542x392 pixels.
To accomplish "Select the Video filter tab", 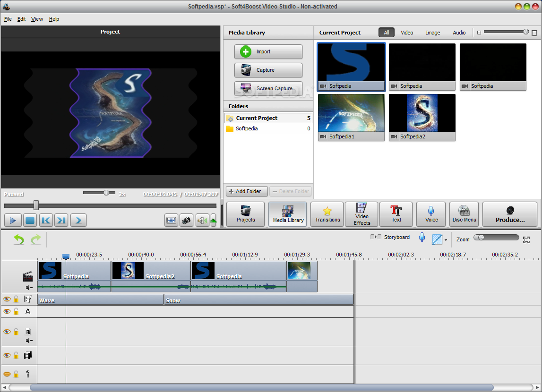I will 407,33.
